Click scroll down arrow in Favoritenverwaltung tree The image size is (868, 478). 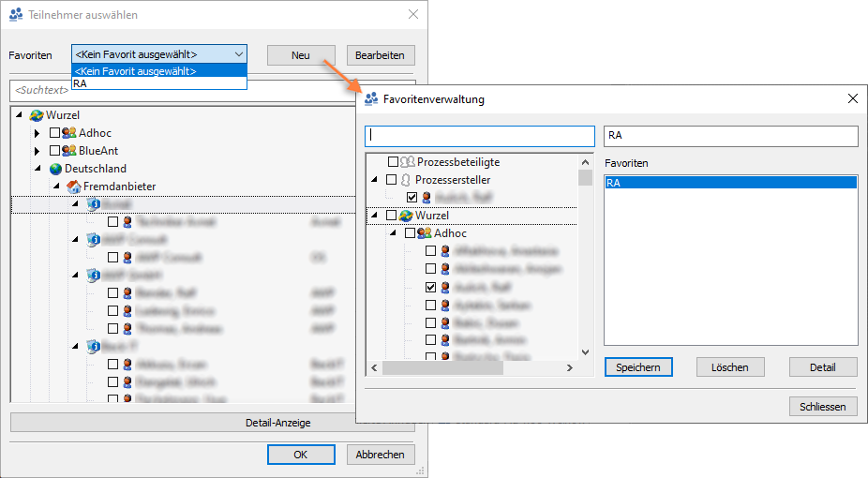[x=586, y=352]
